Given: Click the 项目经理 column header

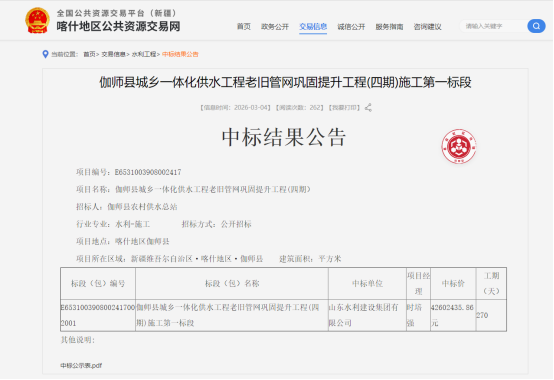Looking at the screenshot, I should coord(418,284).
